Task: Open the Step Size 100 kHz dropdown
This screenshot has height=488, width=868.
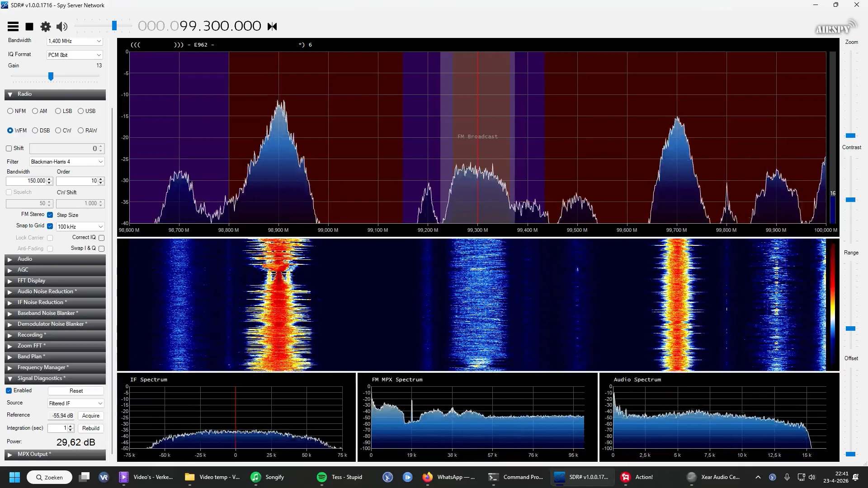Action: tap(80, 226)
